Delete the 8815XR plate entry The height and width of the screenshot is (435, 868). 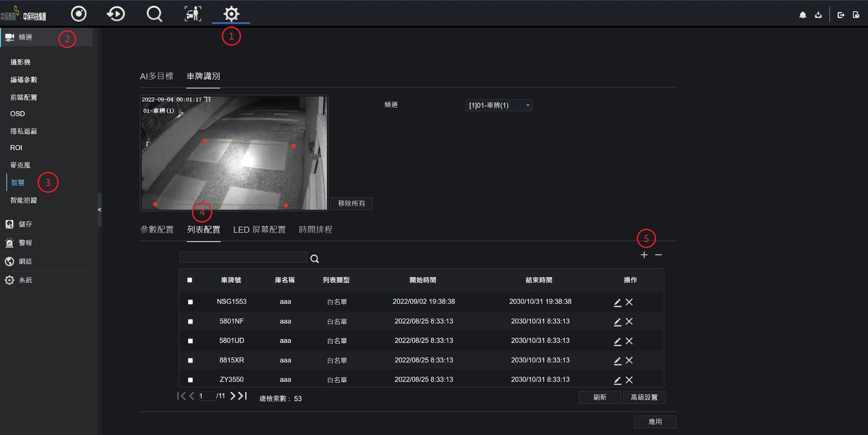(x=629, y=360)
